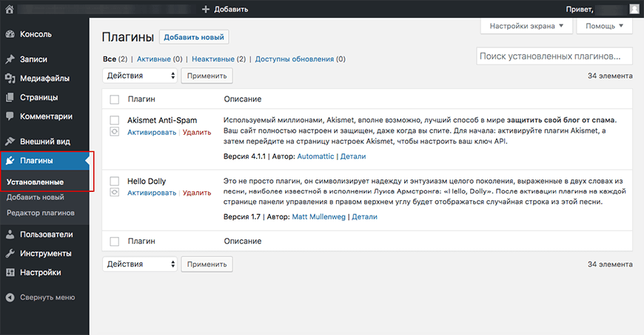This screenshot has height=335, width=644.
Task: Filter by Все plugins
Action: coord(110,59)
